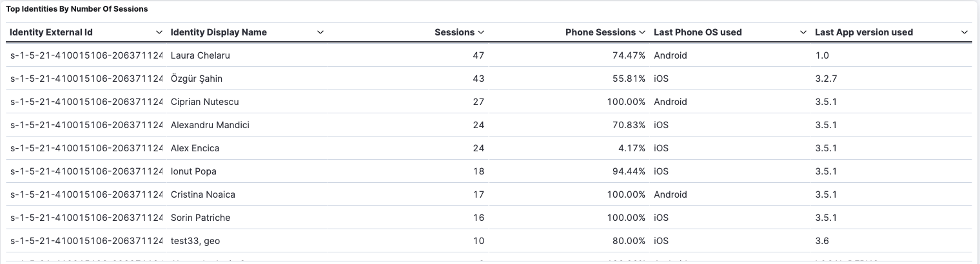Click the Alex Encica name cell
This screenshot has width=980, height=264.
pos(195,148)
